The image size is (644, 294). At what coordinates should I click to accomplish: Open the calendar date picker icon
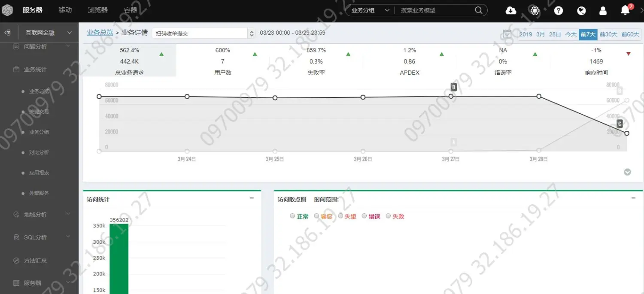point(507,34)
